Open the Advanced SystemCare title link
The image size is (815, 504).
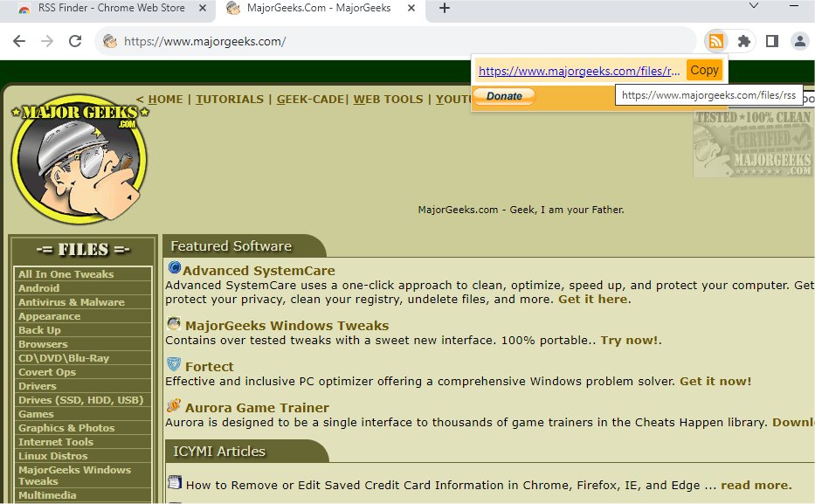(x=259, y=271)
